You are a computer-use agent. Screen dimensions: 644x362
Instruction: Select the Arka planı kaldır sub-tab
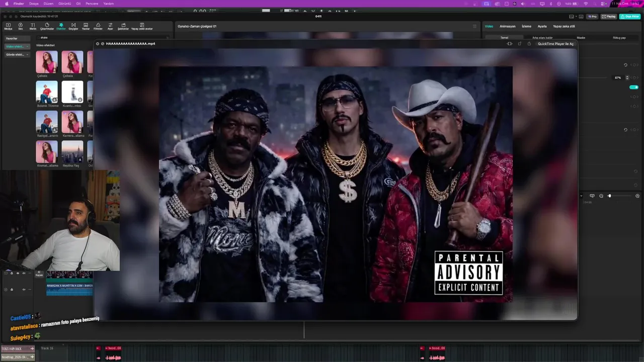click(542, 38)
